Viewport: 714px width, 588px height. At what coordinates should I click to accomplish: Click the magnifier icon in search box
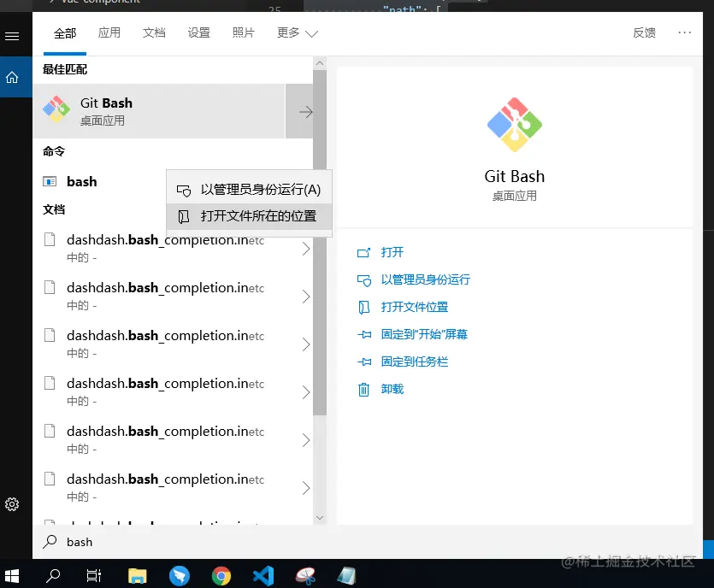[50, 542]
